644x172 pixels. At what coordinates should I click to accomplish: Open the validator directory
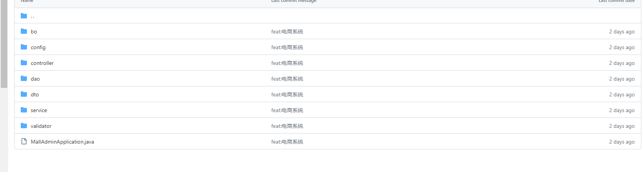coord(41,126)
